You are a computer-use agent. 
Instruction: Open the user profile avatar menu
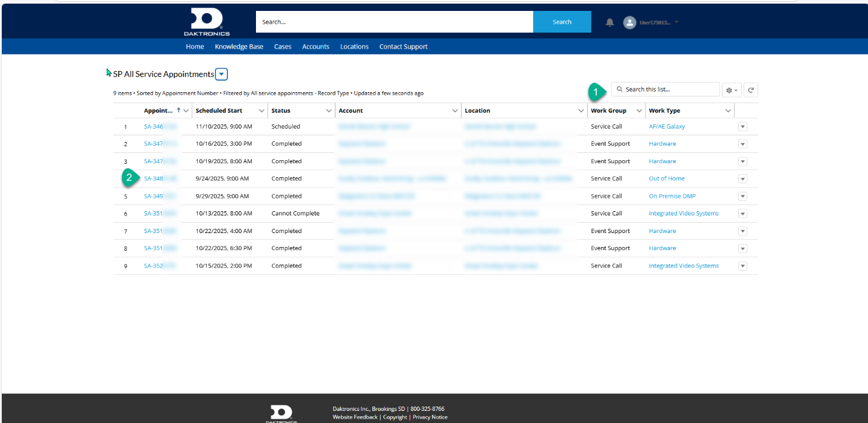click(x=630, y=22)
